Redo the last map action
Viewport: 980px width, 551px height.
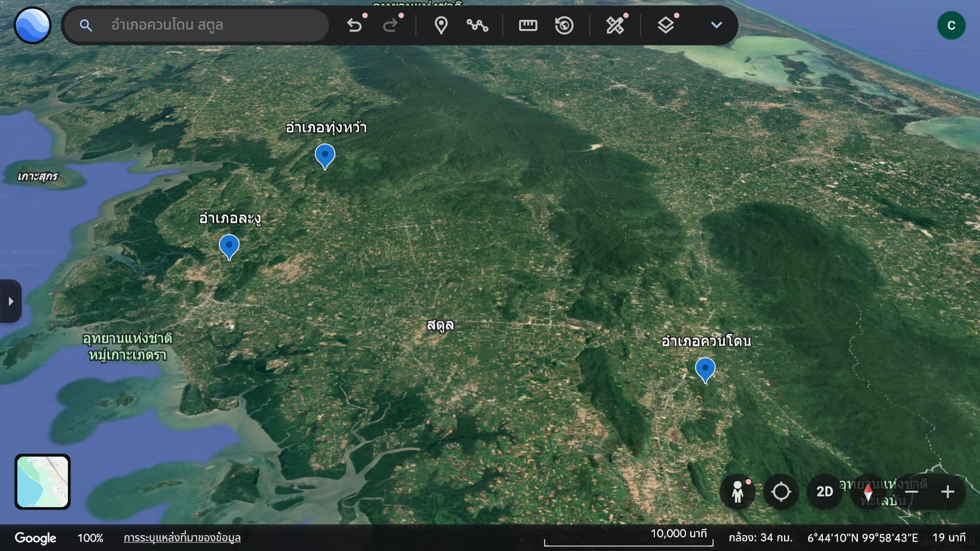click(390, 25)
